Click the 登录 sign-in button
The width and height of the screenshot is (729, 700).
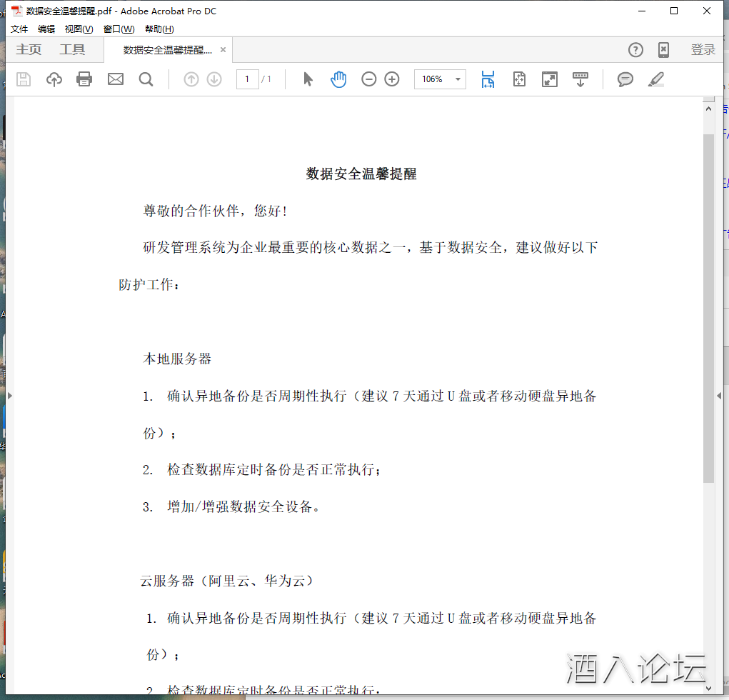[703, 49]
